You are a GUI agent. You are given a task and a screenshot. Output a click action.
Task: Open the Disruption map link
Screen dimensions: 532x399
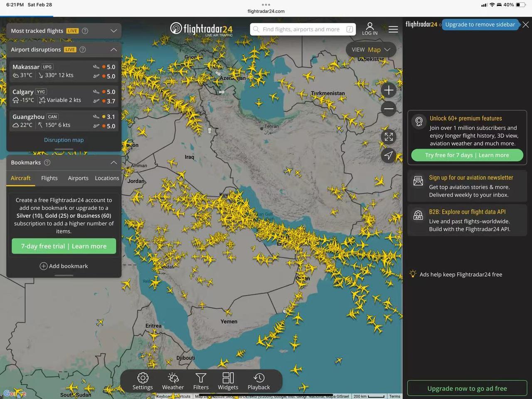point(64,140)
